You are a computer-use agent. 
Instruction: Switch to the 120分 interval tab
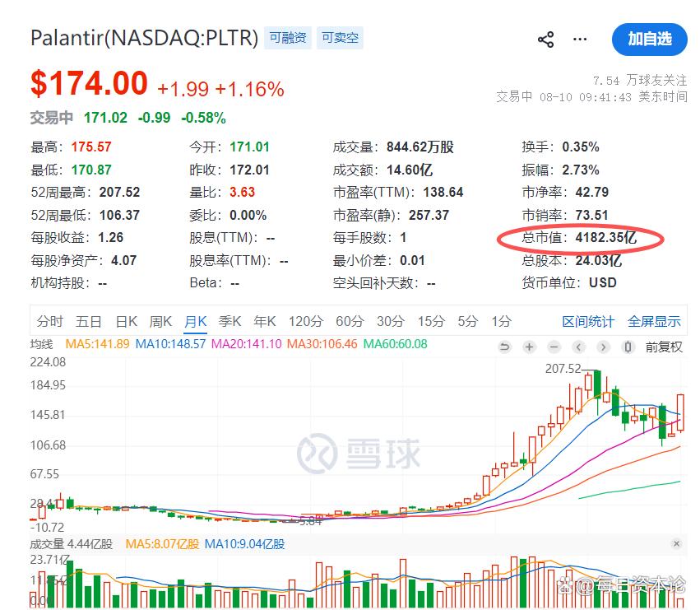(x=306, y=321)
